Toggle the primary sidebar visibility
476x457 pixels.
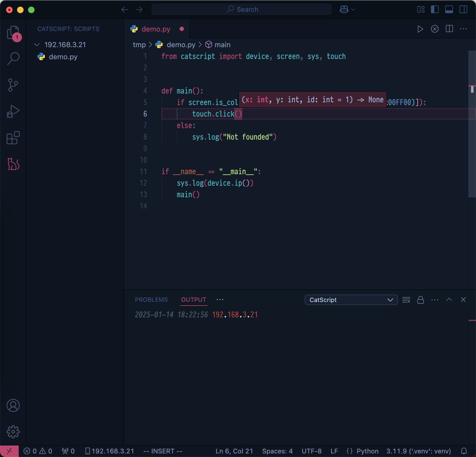click(x=435, y=9)
